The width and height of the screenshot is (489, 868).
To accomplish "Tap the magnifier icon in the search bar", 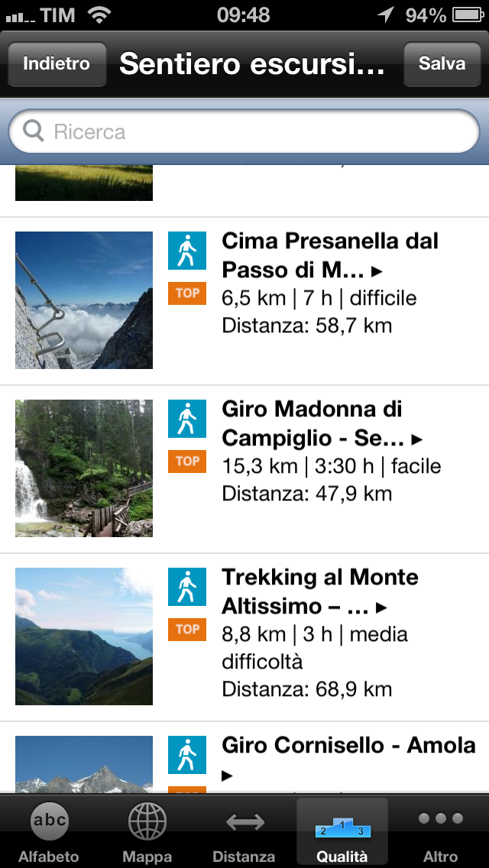I will click(34, 132).
